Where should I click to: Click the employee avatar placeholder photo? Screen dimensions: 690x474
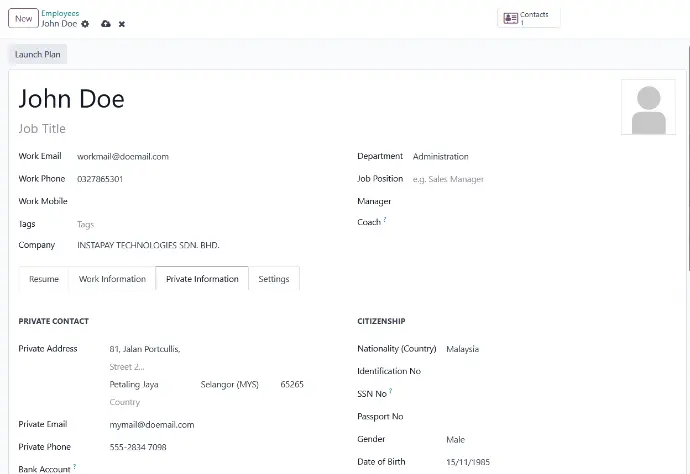(648, 107)
